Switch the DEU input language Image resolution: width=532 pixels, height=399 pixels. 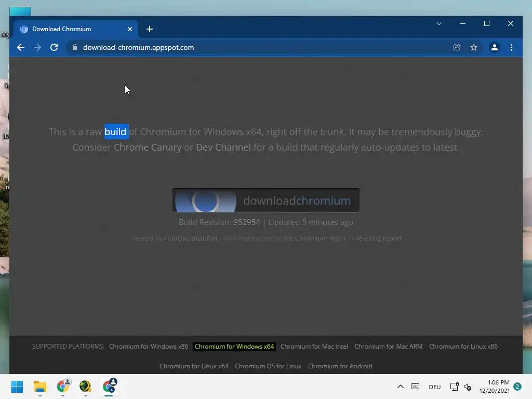(x=435, y=387)
